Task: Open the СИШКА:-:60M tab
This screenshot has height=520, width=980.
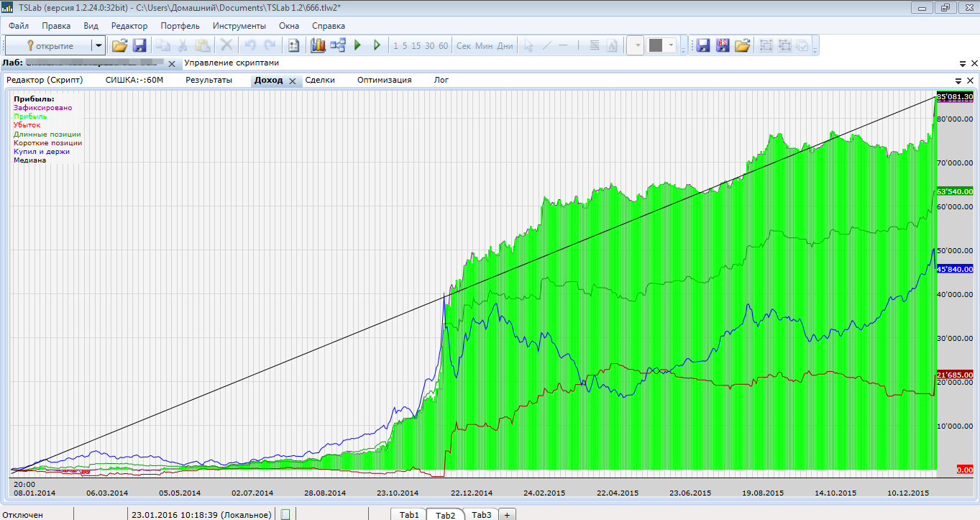Action: pyautogui.click(x=134, y=80)
